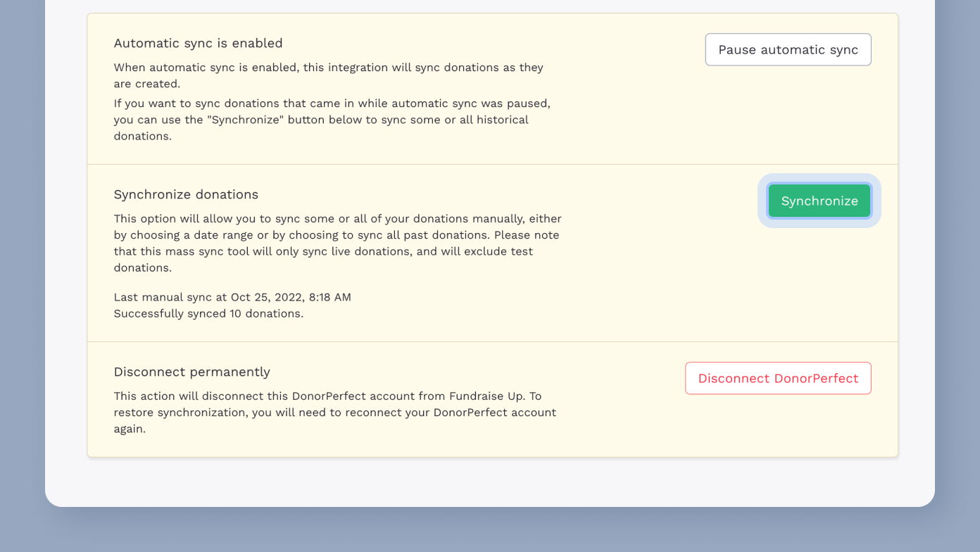Click 'Successfully synced 10 donations.' status text
Screen dimensions: 980x552
[x=208, y=313]
